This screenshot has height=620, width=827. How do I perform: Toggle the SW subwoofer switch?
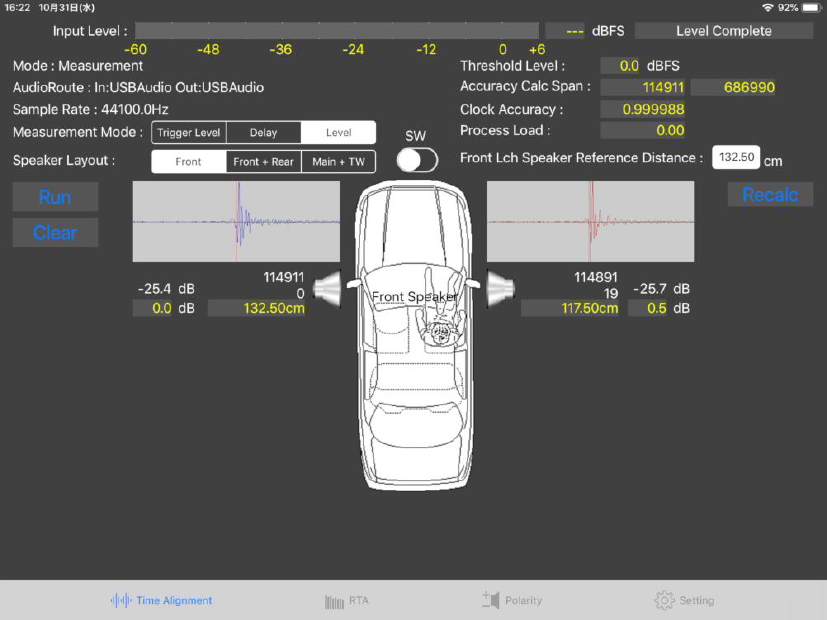[416, 160]
